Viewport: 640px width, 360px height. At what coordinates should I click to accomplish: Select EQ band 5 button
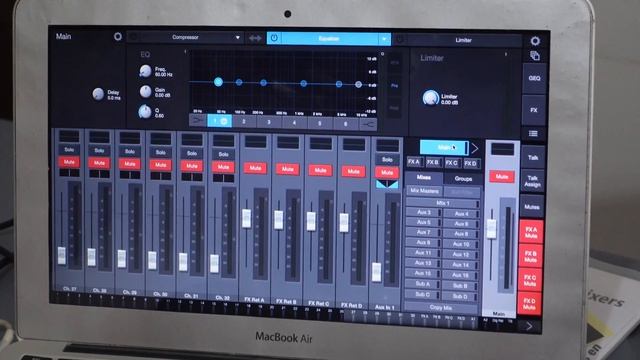tap(320, 123)
